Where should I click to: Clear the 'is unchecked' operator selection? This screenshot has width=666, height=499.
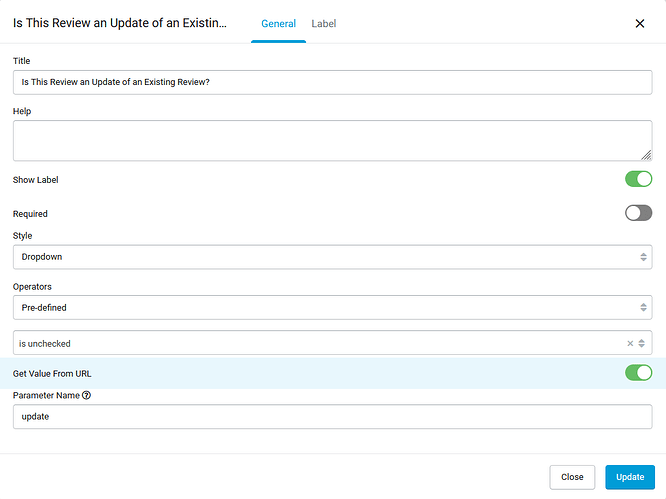630,343
